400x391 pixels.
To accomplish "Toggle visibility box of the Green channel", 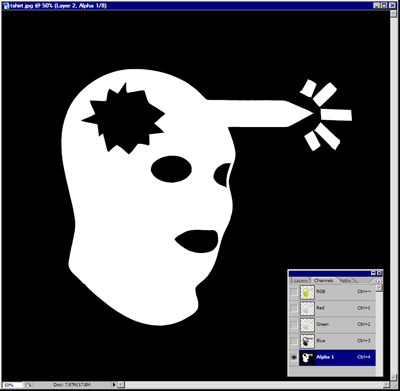I will tap(294, 325).
